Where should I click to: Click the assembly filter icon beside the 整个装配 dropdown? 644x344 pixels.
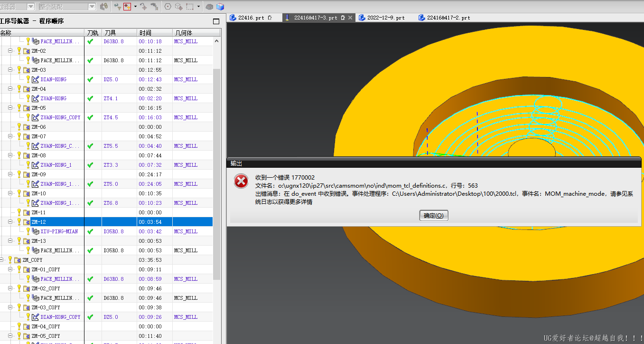pos(104,7)
